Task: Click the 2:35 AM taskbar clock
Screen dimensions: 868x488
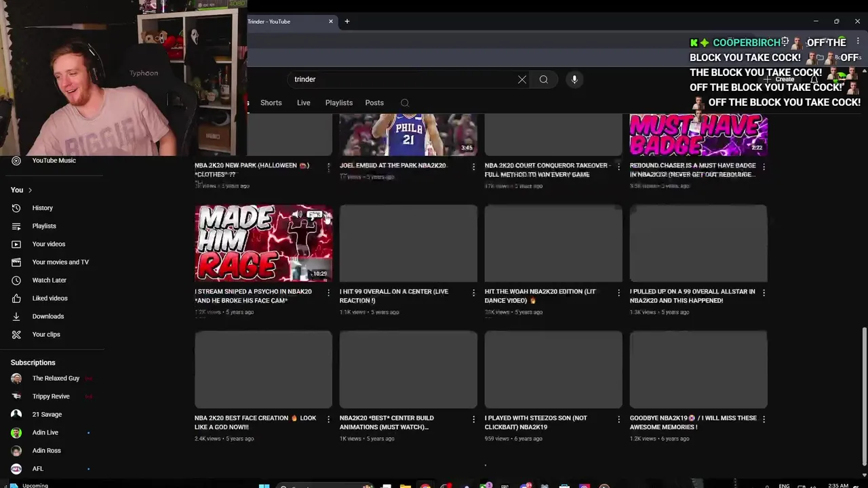Action: [839, 485]
